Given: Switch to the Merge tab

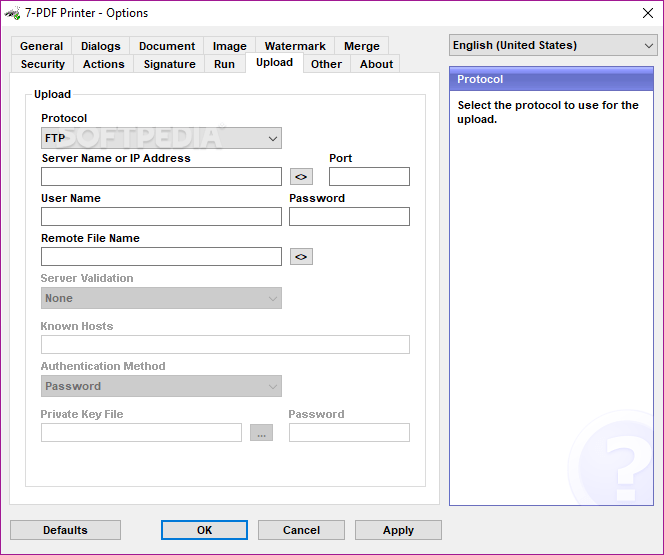Looking at the screenshot, I should [x=362, y=46].
